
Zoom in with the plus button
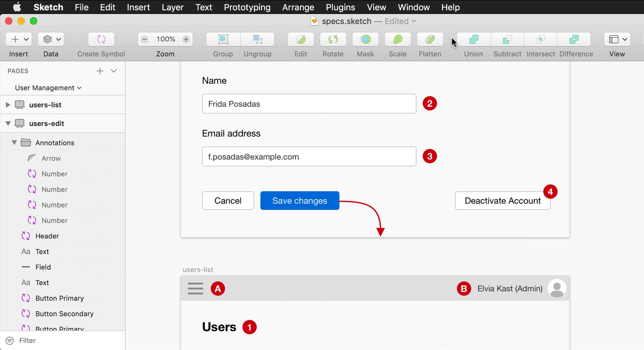click(x=186, y=39)
